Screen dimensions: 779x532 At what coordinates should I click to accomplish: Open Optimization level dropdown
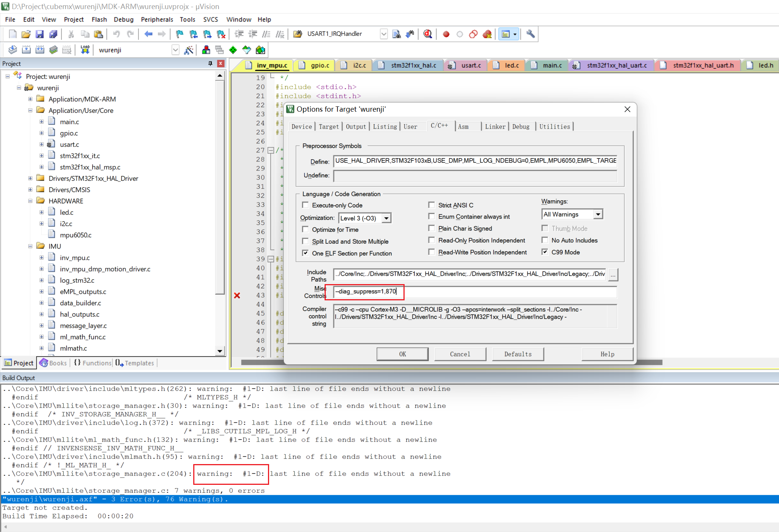(386, 218)
